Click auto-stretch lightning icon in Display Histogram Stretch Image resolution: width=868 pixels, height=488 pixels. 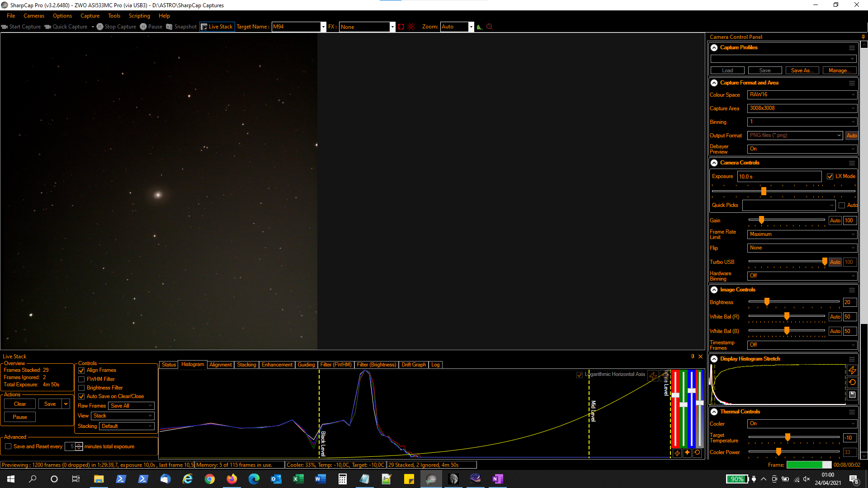point(852,371)
